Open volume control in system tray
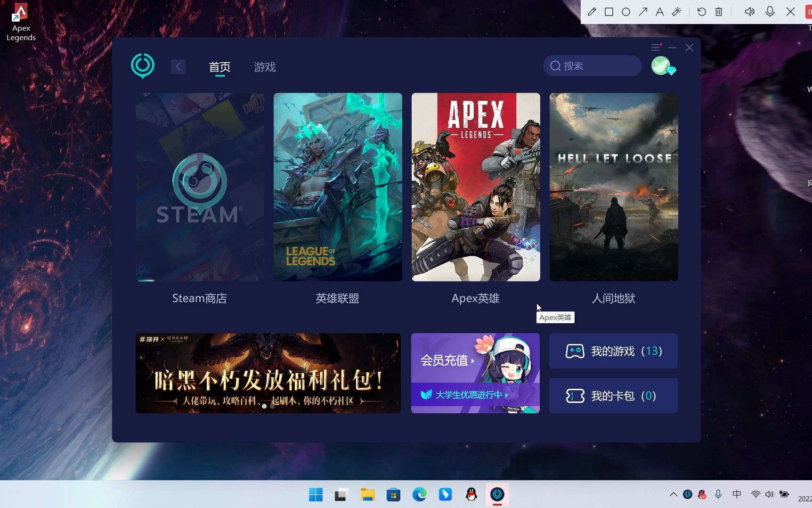This screenshot has width=812, height=508. pyautogui.click(x=770, y=494)
